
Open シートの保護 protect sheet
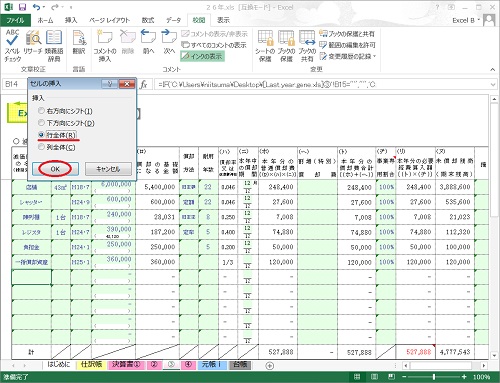(265, 46)
